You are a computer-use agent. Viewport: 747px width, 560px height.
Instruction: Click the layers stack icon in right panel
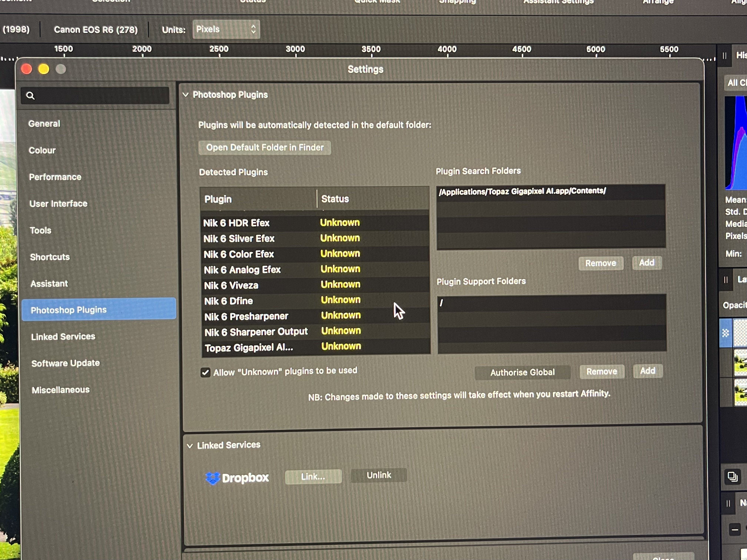pos(733,477)
